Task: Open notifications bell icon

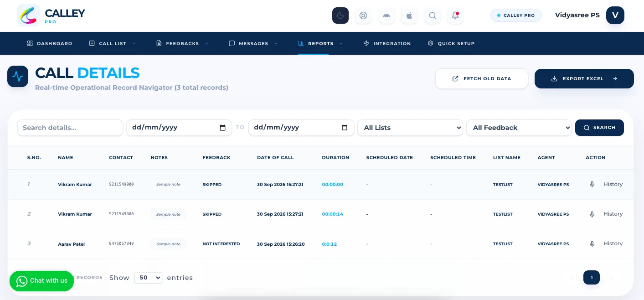Action: point(455,16)
